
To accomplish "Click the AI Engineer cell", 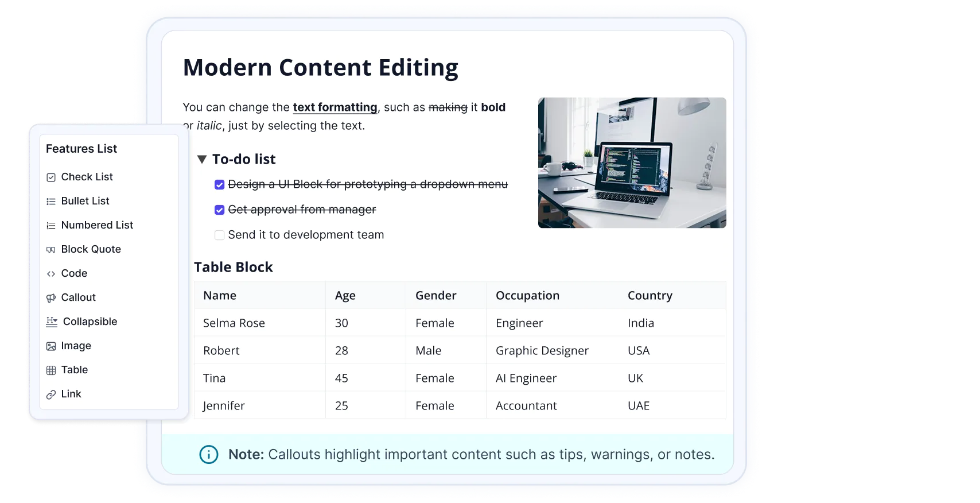I will click(x=526, y=378).
